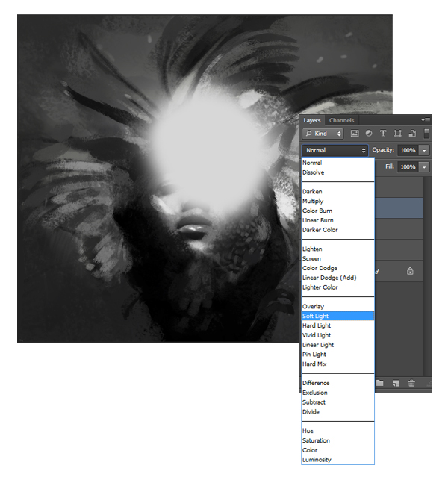This screenshot has height=480, width=448.
Task: Choose Exclusion blend mode
Action: (x=337, y=393)
